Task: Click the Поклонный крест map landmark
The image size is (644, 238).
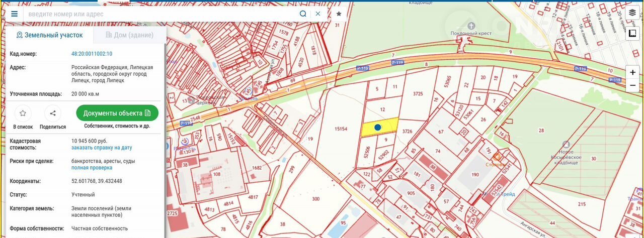Action: coord(471,26)
